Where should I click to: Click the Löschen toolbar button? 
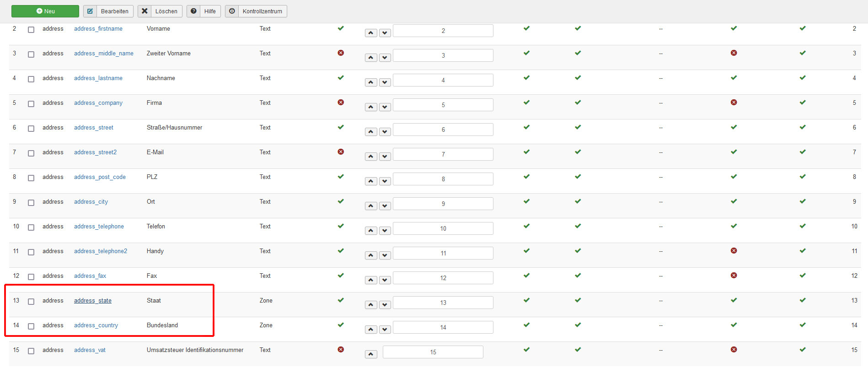pyautogui.click(x=160, y=11)
